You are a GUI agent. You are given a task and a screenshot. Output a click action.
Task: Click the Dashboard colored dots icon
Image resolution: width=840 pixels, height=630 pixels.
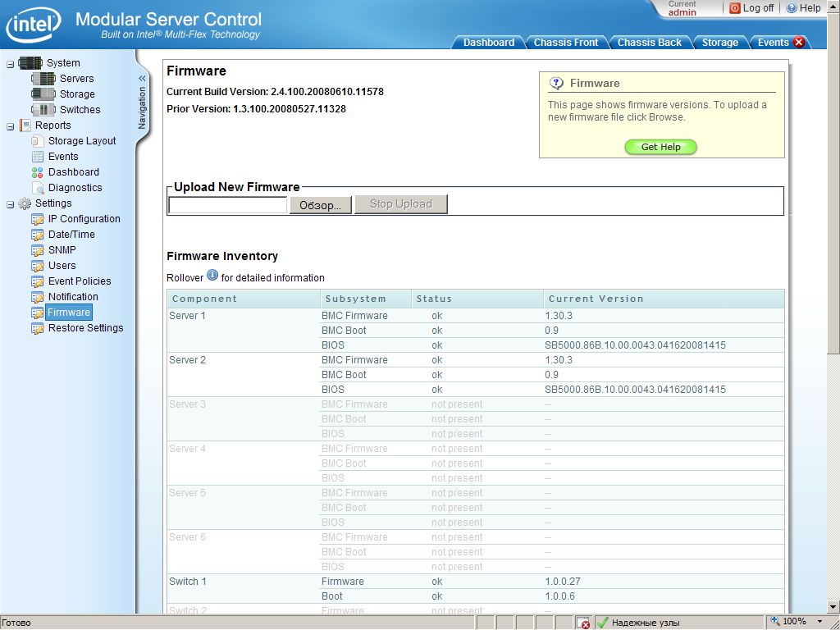pyautogui.click(x=38, y=172)
